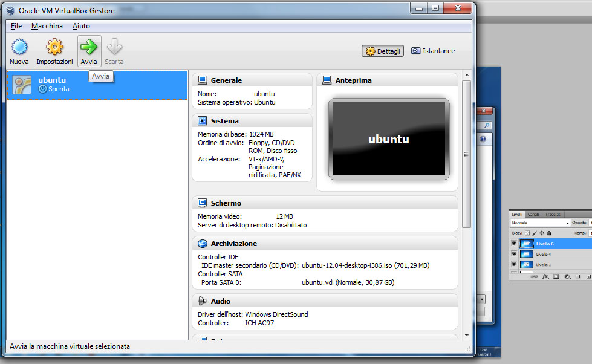Click the search magnifier in the background window
Viewport: 592px width, 364px height.
(x=487, y=125)
